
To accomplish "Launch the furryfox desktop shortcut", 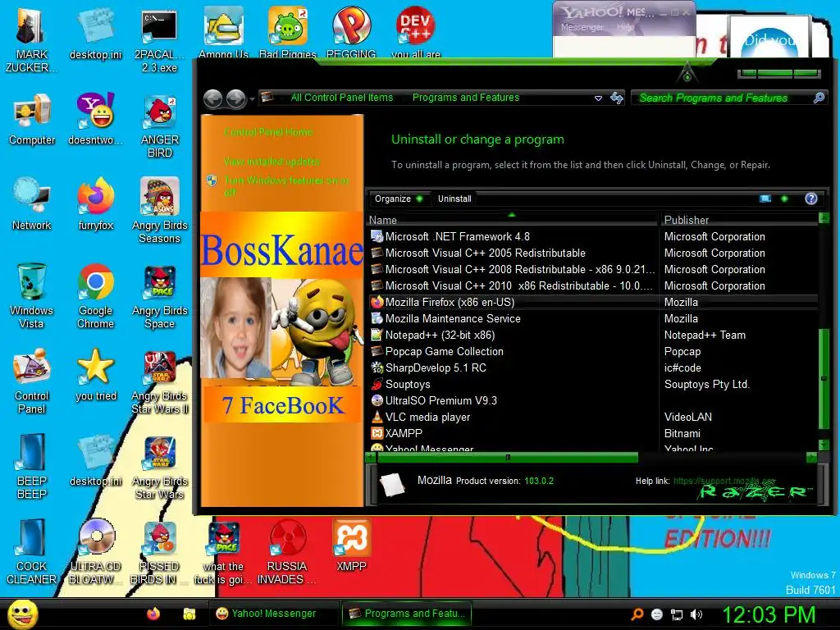I will point(95,203).
